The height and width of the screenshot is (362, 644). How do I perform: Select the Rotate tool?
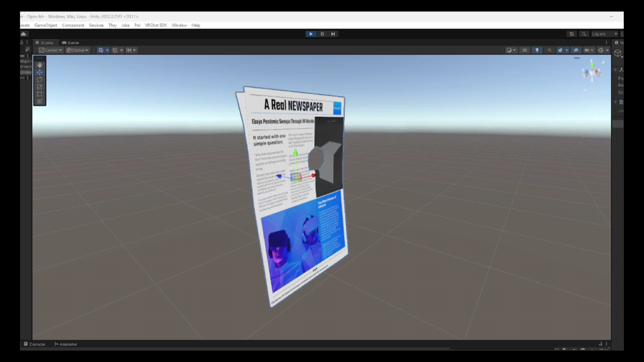click(x=40, y=79)
